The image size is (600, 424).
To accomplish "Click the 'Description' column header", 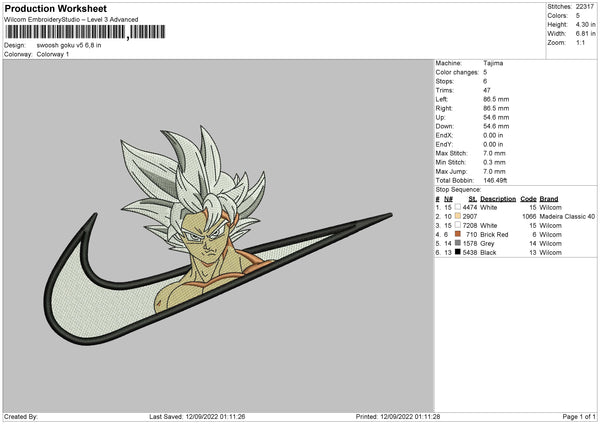I will 498,199.
